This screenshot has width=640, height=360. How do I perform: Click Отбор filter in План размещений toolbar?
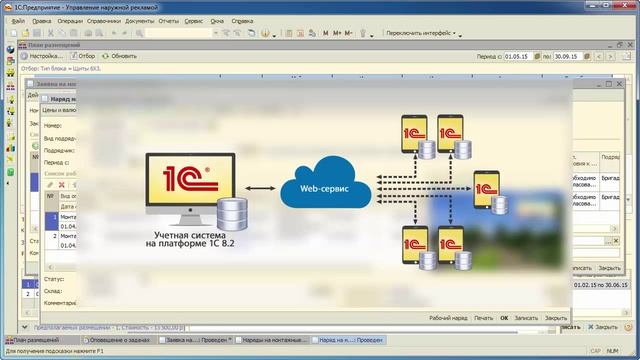(83, 56)
